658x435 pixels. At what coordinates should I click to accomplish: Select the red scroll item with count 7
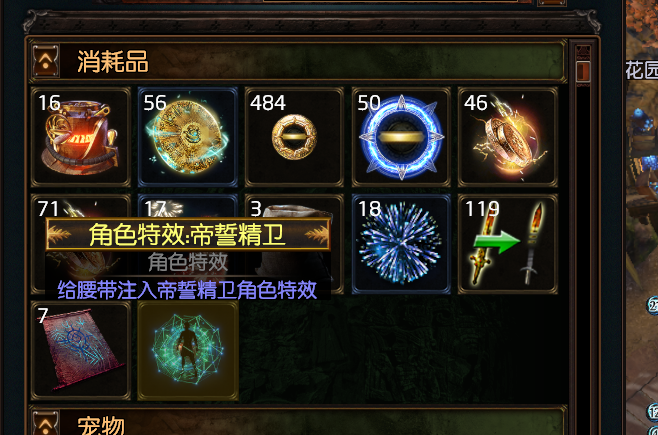(81, 350)
